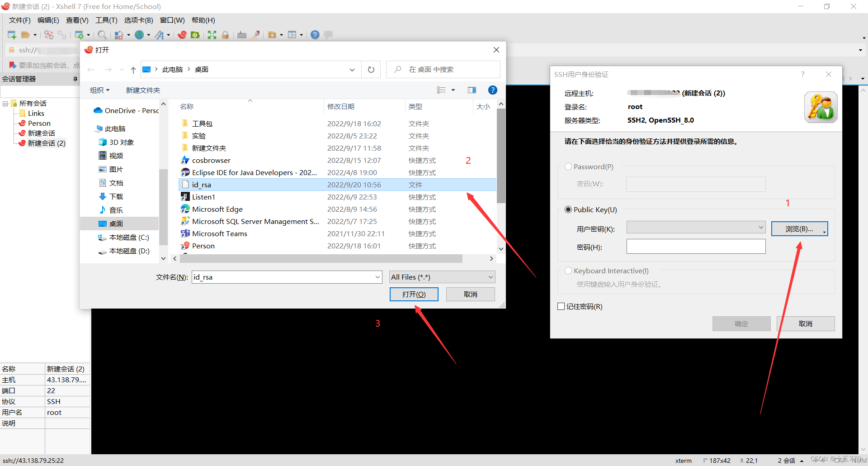Select the Person session in session tree

point(39,124)
